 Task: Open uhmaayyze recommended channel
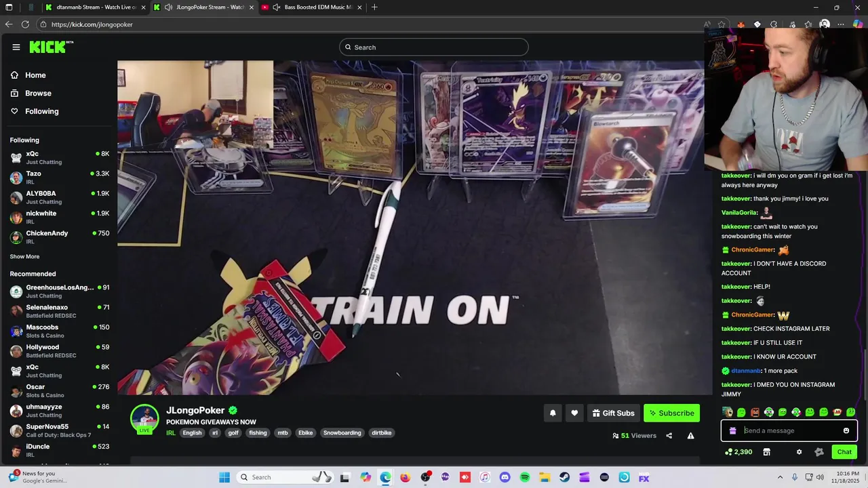(x=60, y=411)
